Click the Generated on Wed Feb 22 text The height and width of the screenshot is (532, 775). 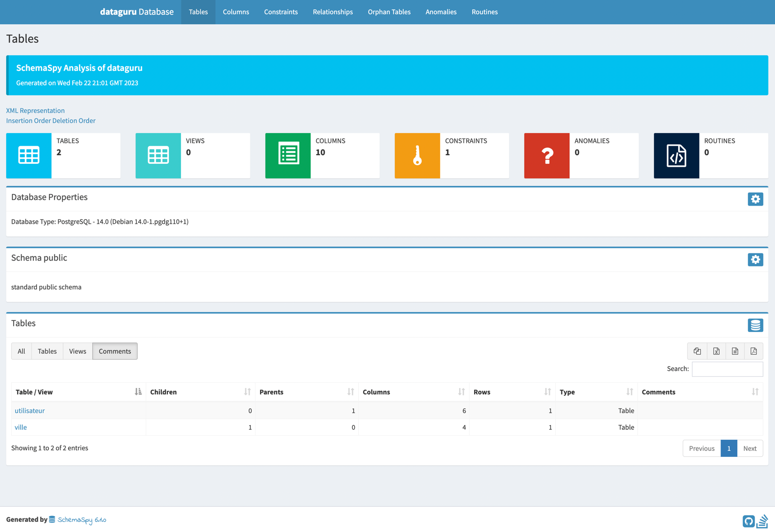click(x=77, y=83)
